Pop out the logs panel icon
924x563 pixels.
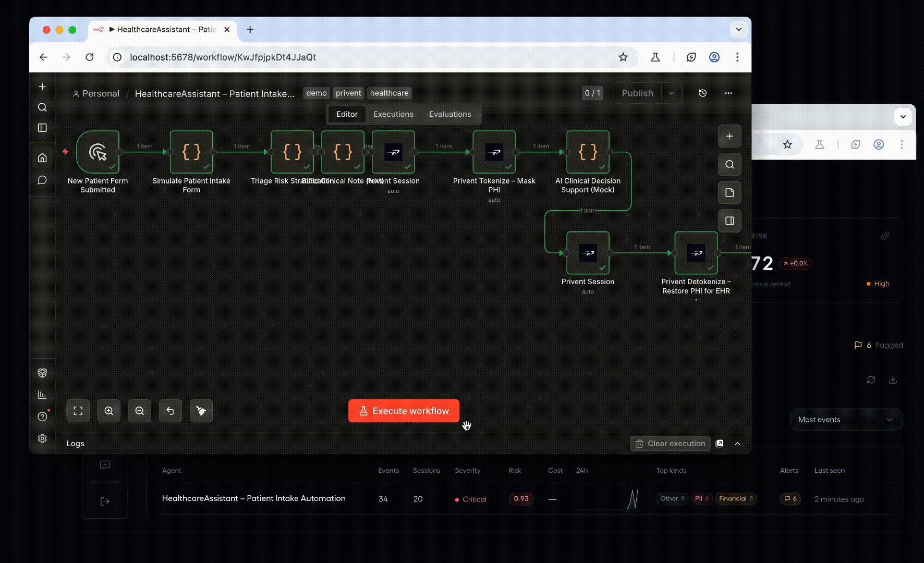point(720,444)
